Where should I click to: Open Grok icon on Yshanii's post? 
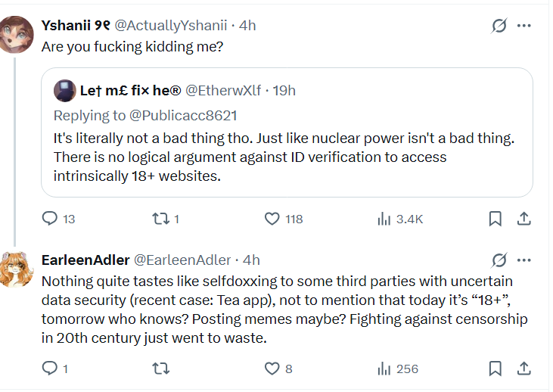499,26
